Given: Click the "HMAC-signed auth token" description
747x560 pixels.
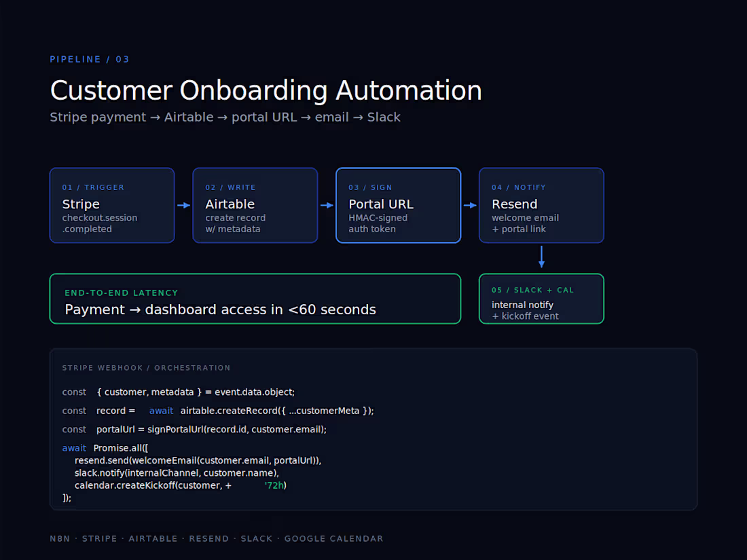Looking at the screenshot, I should pyautogui.click(x=378, y=223).
